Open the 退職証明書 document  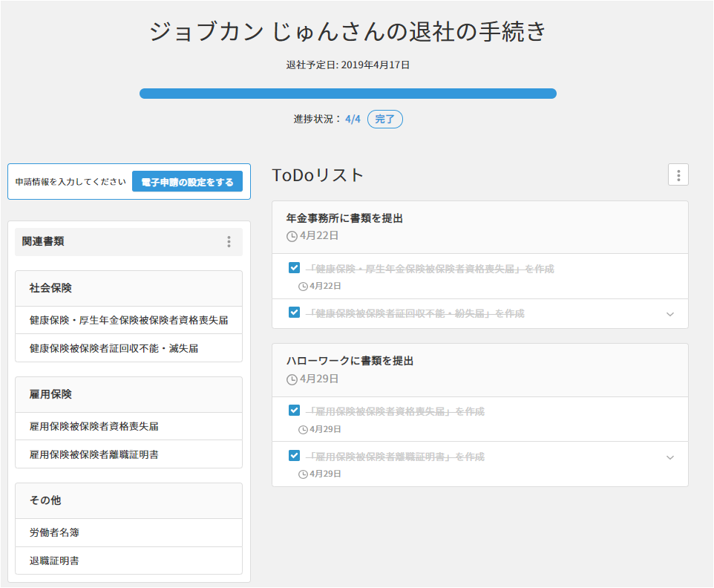pyautogui.click(x=54, y=561)
